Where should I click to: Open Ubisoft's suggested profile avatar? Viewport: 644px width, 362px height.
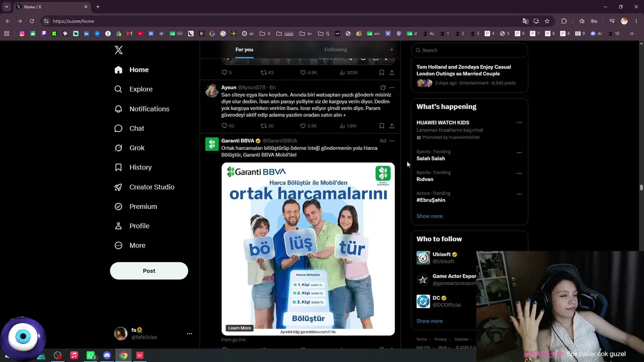[x=423, y=258]
